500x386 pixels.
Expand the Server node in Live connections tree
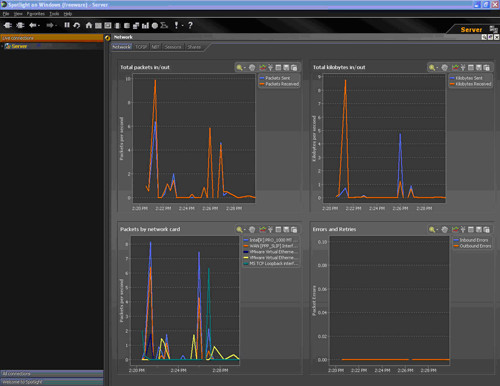pos(2,46)
